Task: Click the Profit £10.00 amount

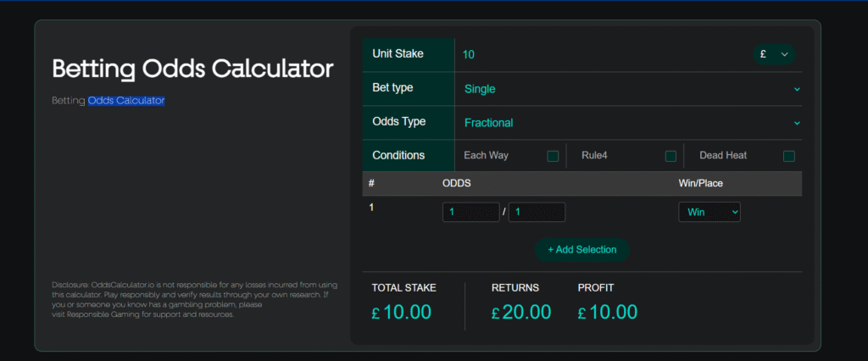Action: click(x=608, y=312)
